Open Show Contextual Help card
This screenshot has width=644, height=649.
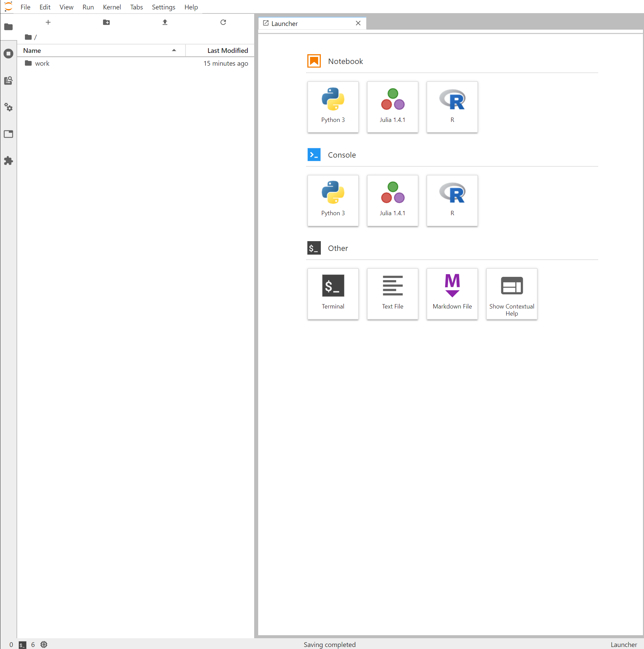[x=512, y=294]
